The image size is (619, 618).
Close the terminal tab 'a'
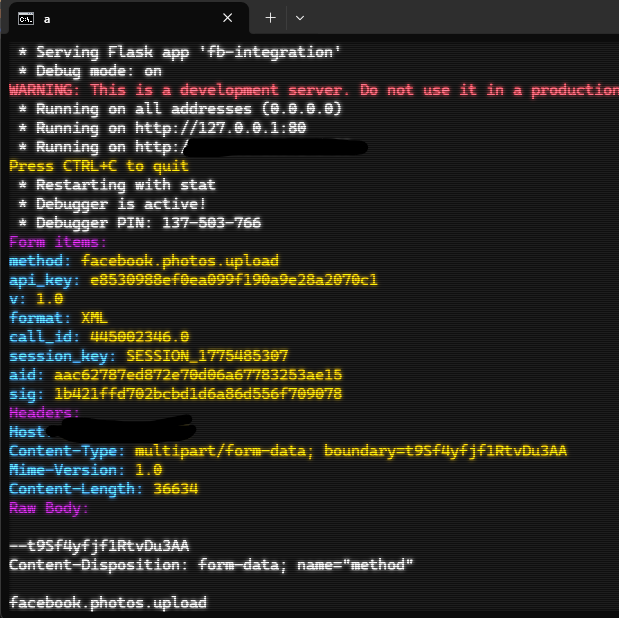(x=227, y=18)
